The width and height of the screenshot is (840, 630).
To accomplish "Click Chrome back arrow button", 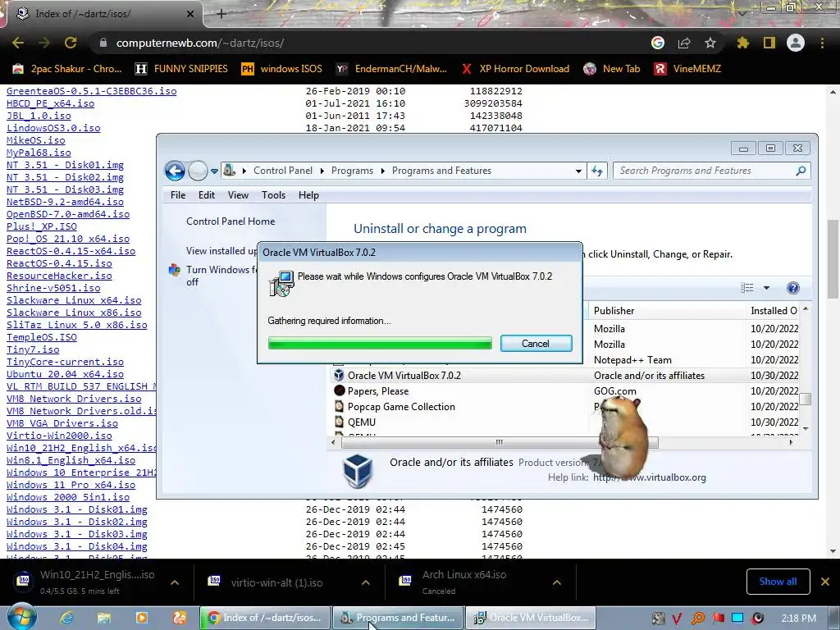I will click(x=18, y=43).
